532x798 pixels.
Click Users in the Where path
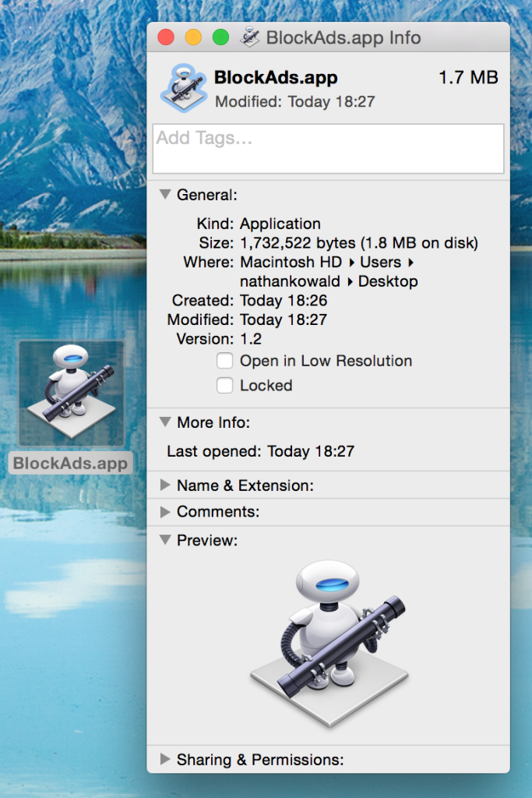(380, 262)
